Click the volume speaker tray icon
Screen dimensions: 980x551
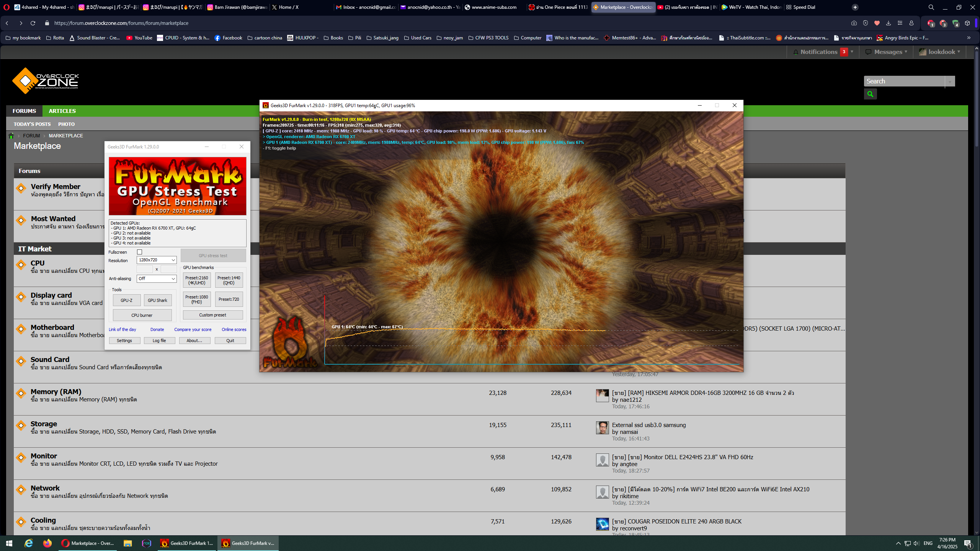[x=916, y=543]
